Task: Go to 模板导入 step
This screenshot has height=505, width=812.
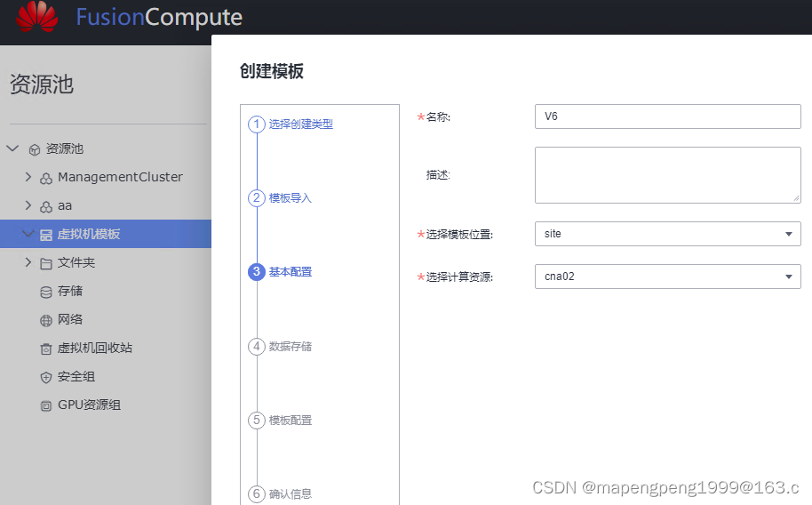Action: [x=290, y=198]
